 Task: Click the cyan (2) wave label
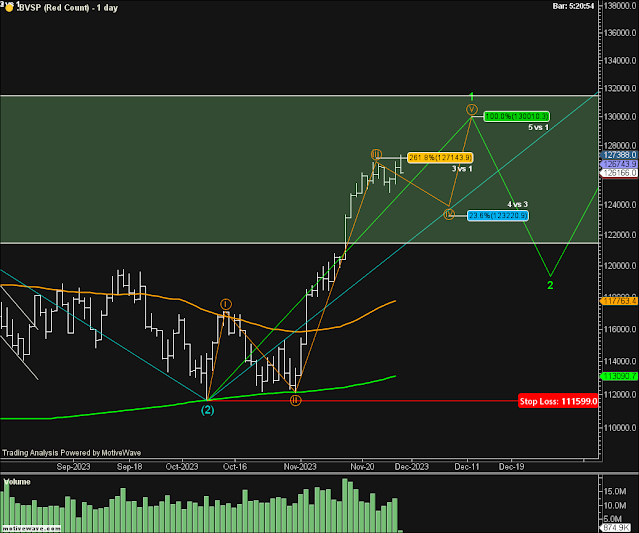207,410
